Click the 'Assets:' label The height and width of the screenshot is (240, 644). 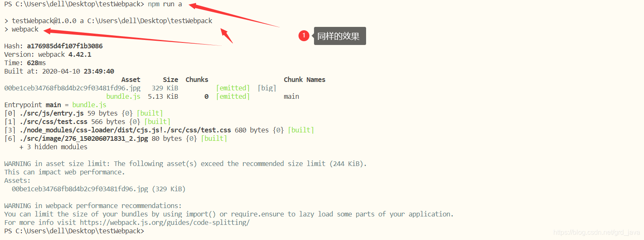(18, 181)
